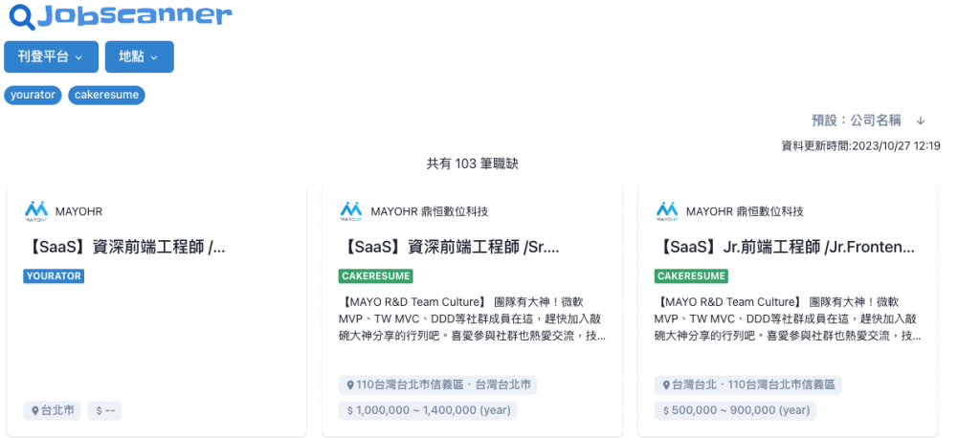Click the 共有 103 筆職缺 count text
This screenshot has width=980, height=438.
click(473, 164)
